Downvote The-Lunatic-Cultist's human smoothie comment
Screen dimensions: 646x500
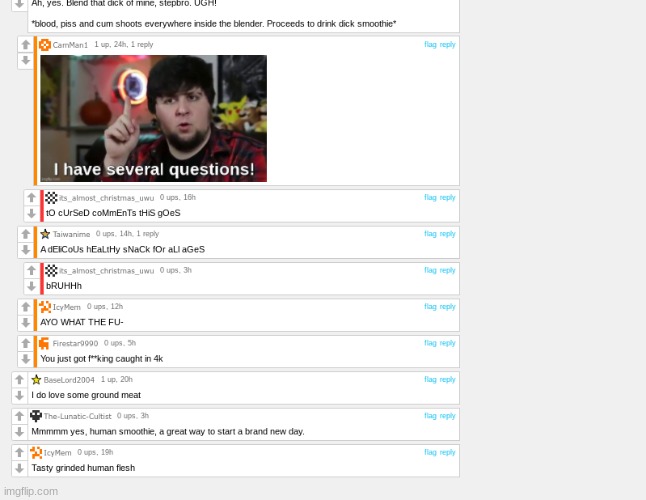[19, 432]
